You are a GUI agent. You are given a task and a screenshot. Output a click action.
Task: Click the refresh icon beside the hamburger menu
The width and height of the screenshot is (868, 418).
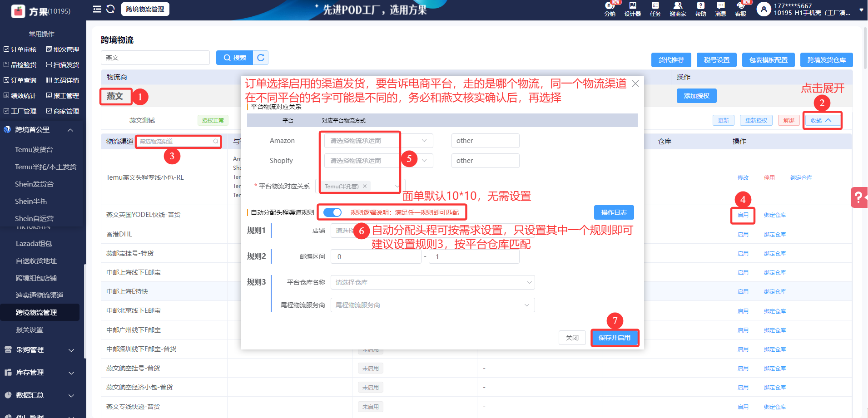tap(110, 9)
